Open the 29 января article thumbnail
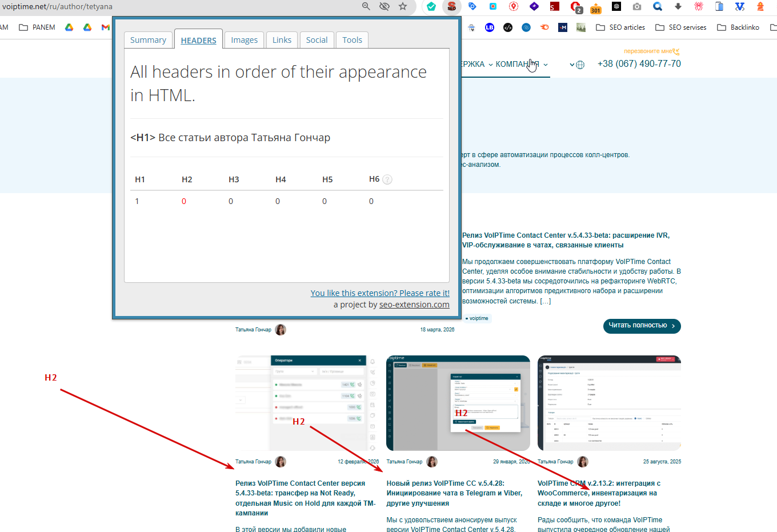The width and height of the screenshot is (777, 532). 458,403
